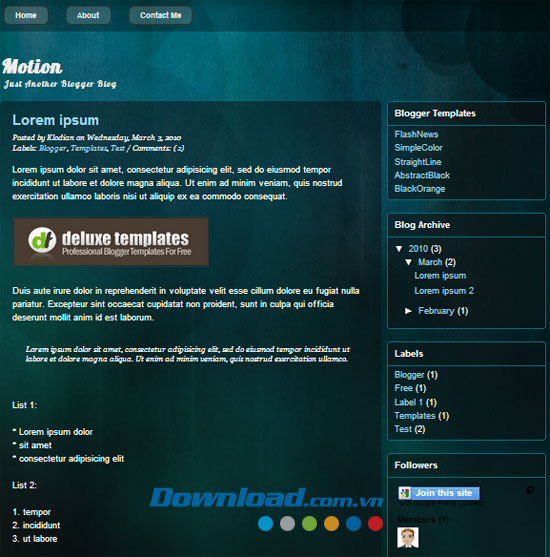550x557 pixels.
Task: Select the orange color dot
Action: [x=331, y=523]
